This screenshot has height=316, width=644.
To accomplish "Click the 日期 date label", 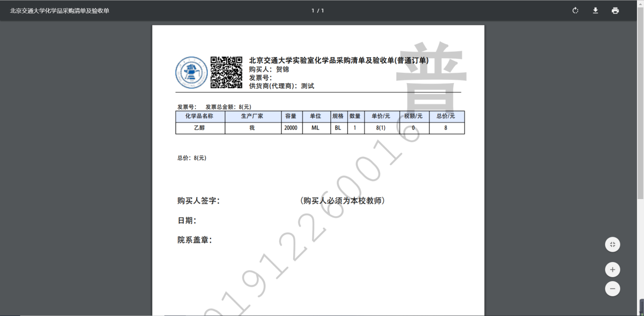I will click(186, 221).
